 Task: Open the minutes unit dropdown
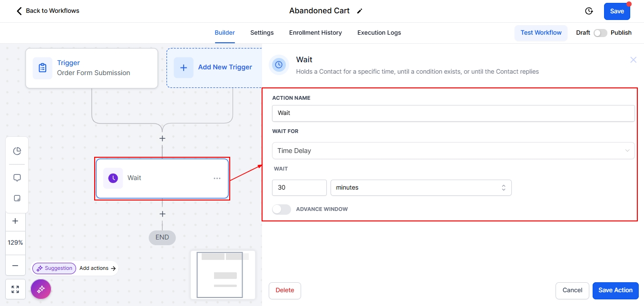pyautogui.click(x=420, y=188)
